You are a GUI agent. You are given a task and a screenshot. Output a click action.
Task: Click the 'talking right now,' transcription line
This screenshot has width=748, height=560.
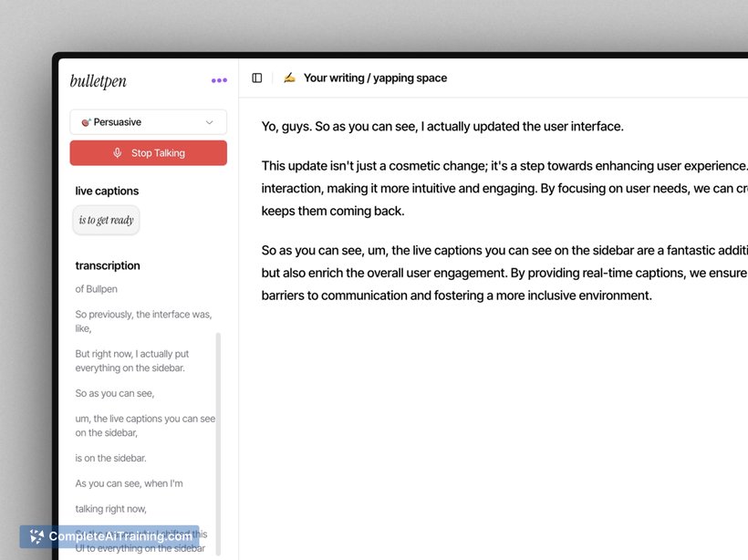110,509
